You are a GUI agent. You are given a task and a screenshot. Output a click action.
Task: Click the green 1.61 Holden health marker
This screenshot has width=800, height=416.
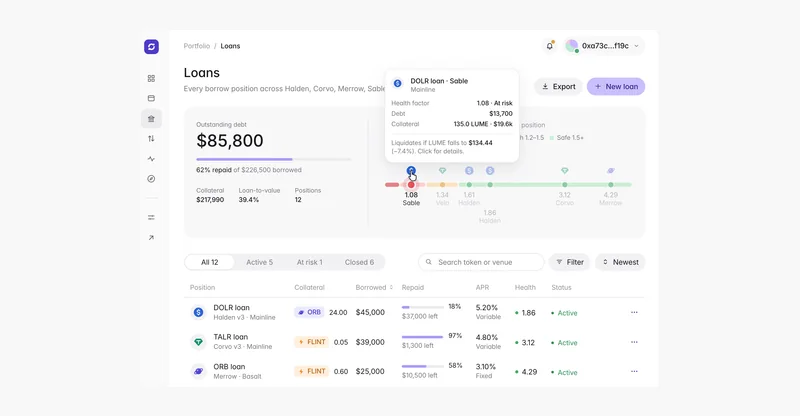point(469,185)
